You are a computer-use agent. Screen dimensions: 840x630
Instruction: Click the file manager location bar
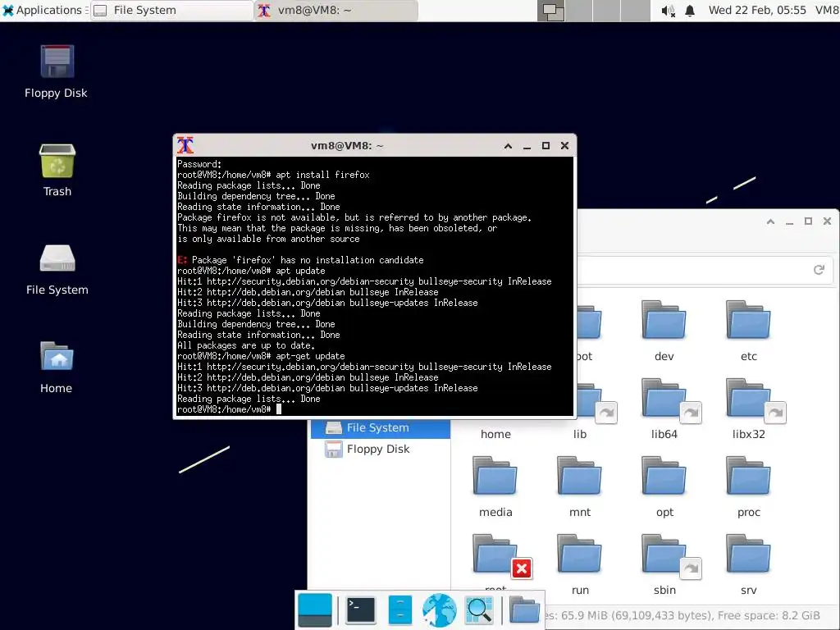(x=691, y=270)
